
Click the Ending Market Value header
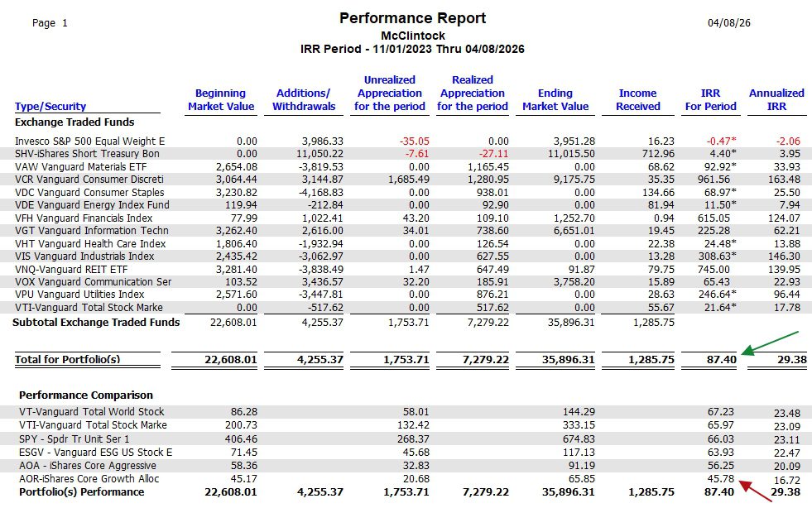point(555,99)
